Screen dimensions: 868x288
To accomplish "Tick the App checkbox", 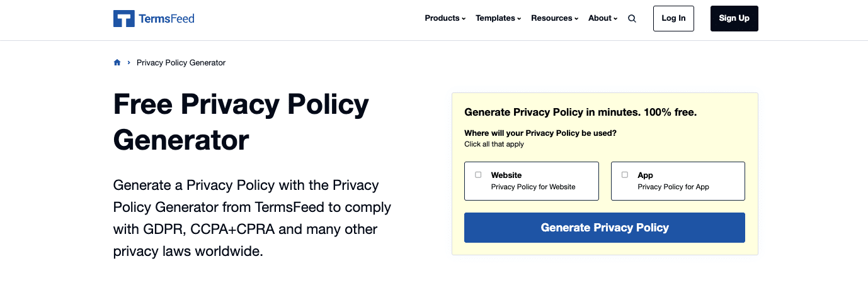I will 625,175.
